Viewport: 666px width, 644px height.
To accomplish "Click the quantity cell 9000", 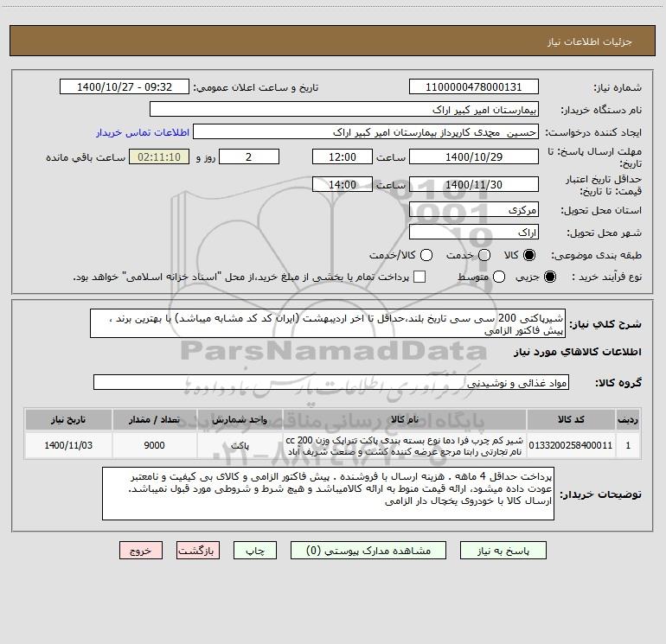I will (x=154, y=445).
